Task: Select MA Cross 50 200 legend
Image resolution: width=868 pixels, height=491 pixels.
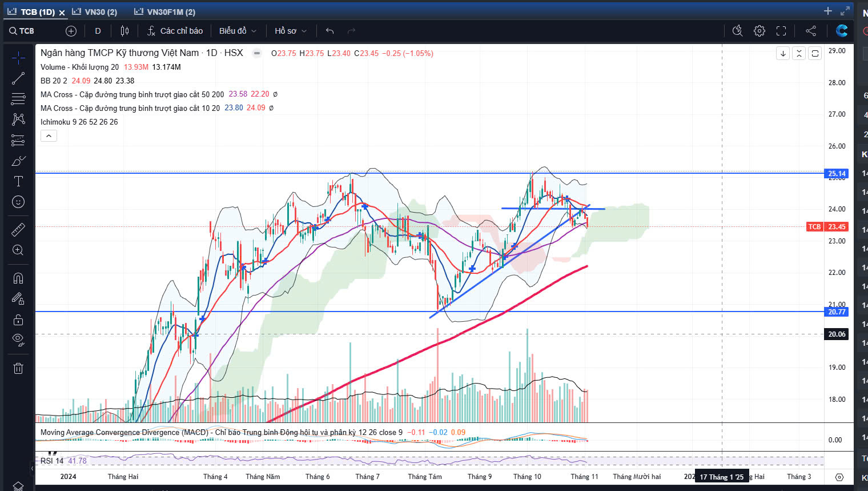Action: pyautogui.click(x=132, y=94)
